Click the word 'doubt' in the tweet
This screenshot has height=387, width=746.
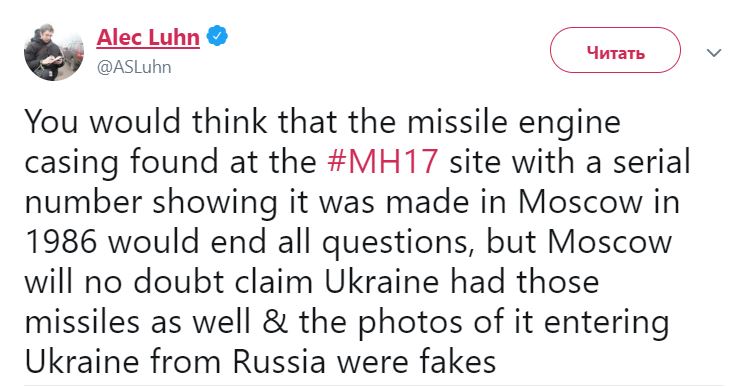(178, 282)
